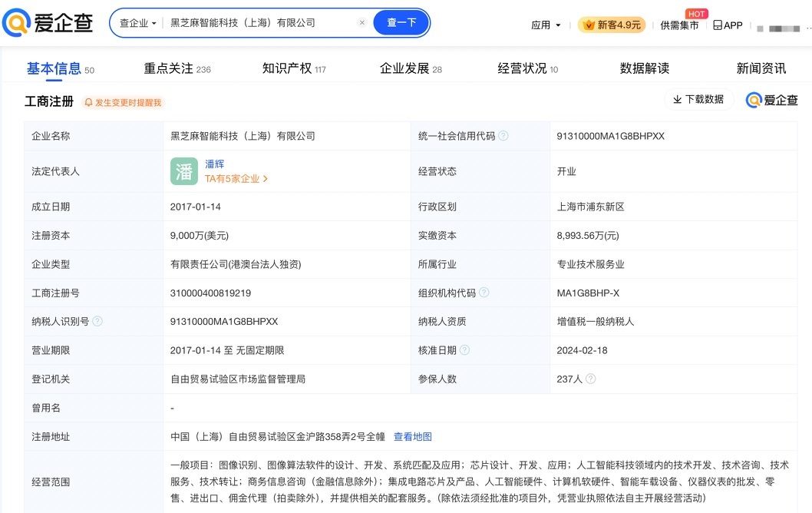
Task: Open the 查企业 search type dropdown
Action: [x=138, y=23]
